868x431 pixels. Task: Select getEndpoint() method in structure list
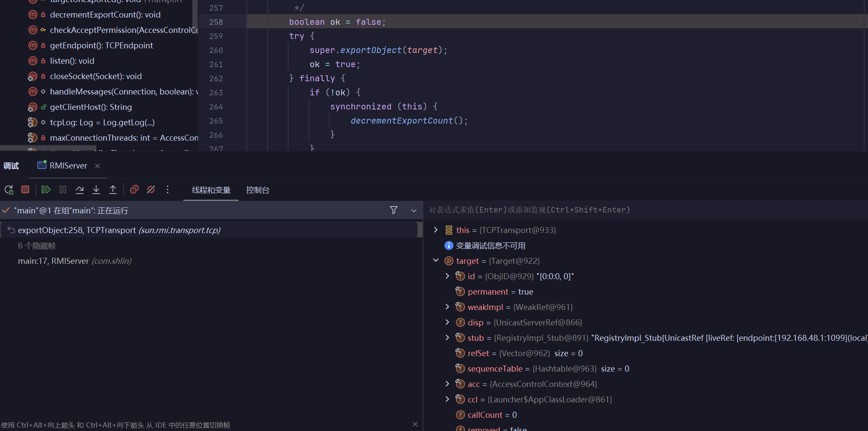pos(101,45)
